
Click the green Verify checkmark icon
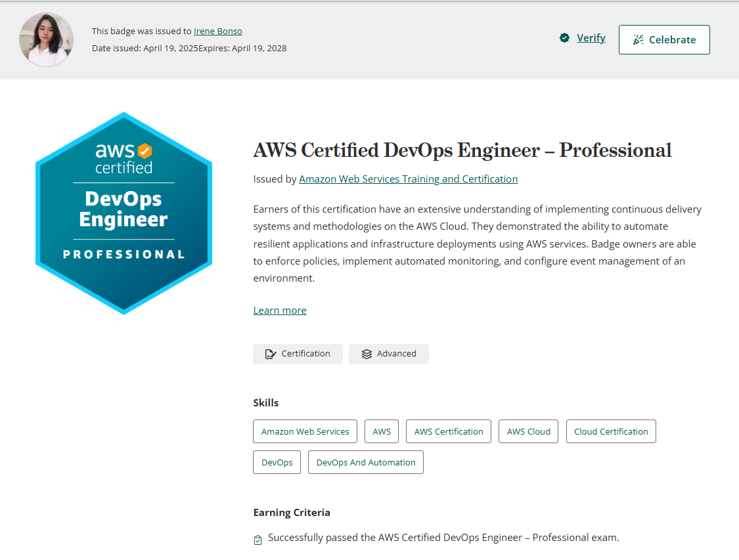(x=564, y=38)
